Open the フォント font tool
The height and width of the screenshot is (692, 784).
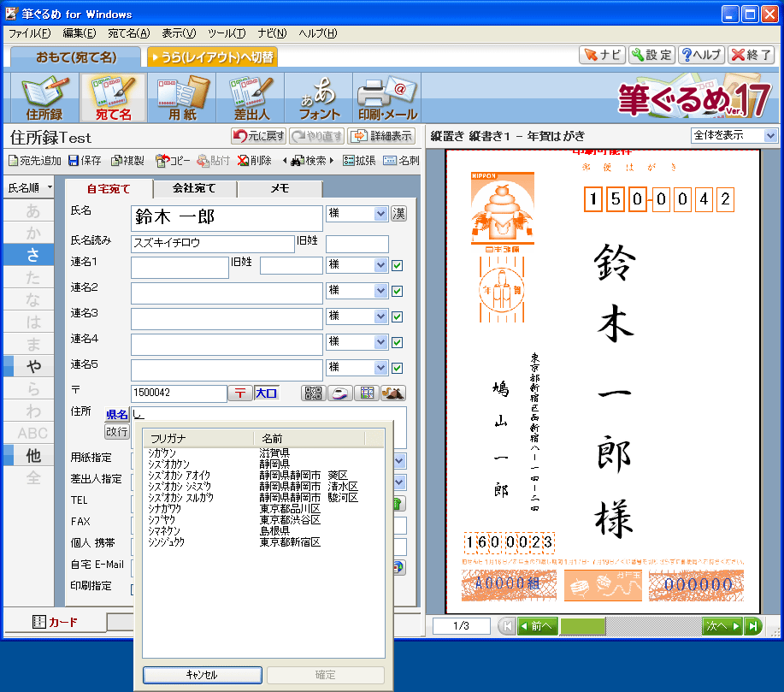[319, 98]
